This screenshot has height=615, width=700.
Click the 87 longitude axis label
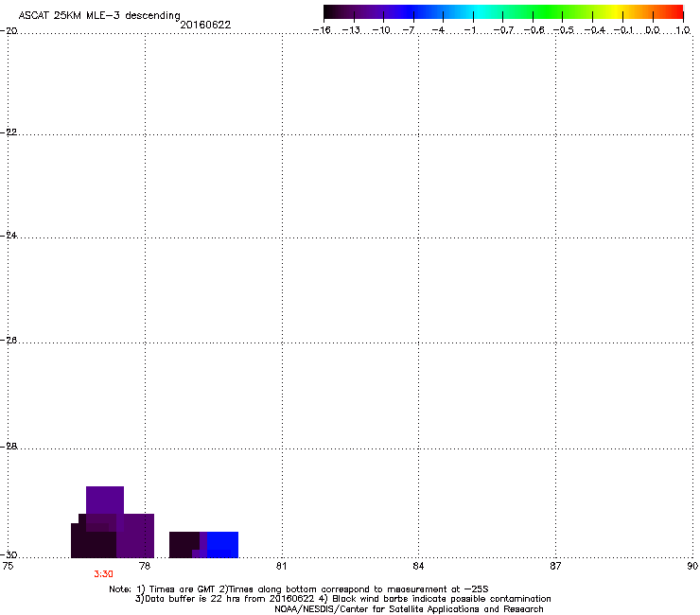tap(555, 566)
